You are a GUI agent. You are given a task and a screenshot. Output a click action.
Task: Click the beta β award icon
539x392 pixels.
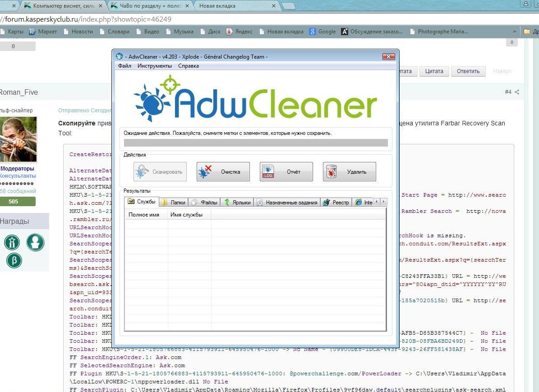click(14, 260)
